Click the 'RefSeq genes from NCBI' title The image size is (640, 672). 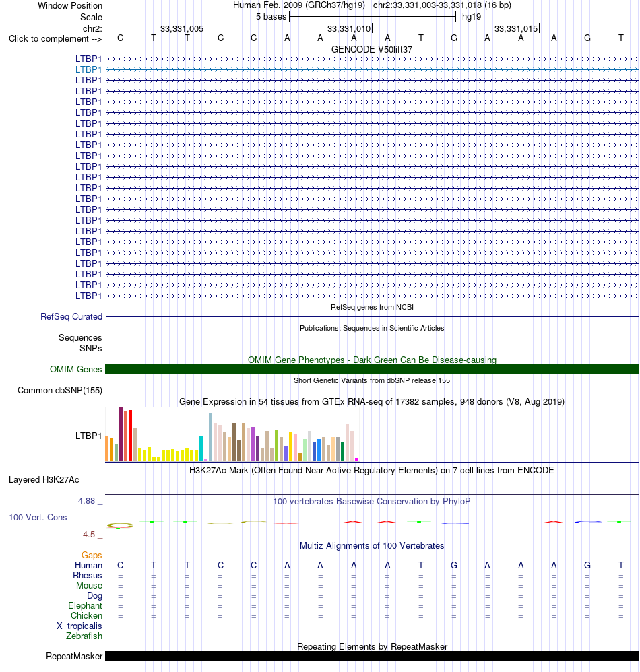[x=372, y=307]
